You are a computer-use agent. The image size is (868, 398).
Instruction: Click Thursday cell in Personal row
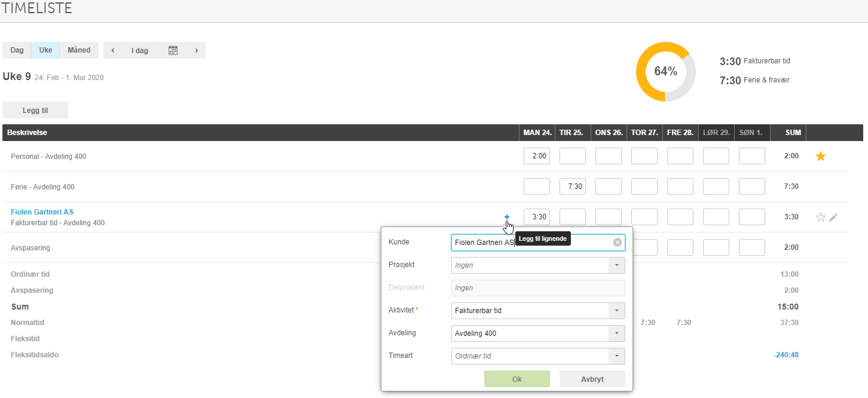pyautogui.click(x=644, y=156)
